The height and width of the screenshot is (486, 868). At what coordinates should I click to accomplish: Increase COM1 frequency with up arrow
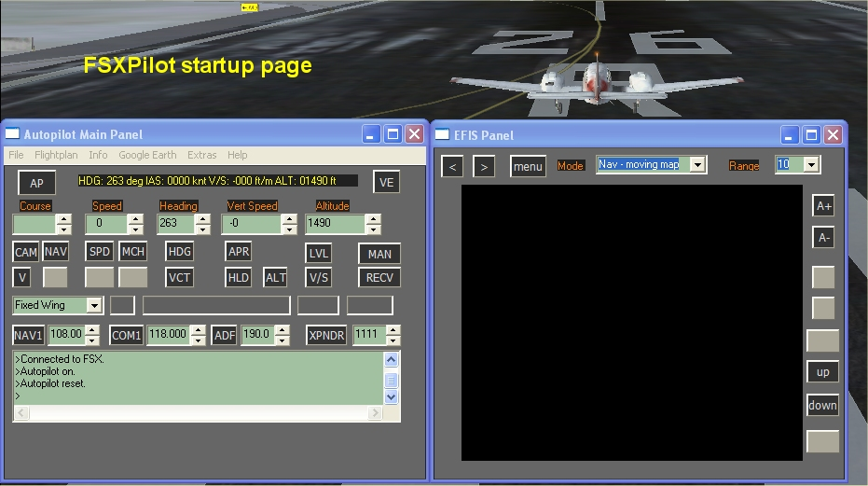coord(199,330)
